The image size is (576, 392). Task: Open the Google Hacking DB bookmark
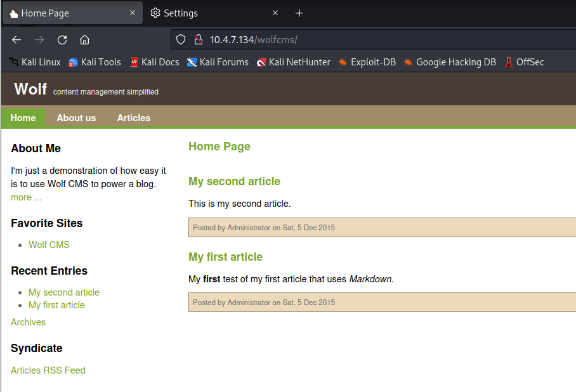click(x=450, y=62)
